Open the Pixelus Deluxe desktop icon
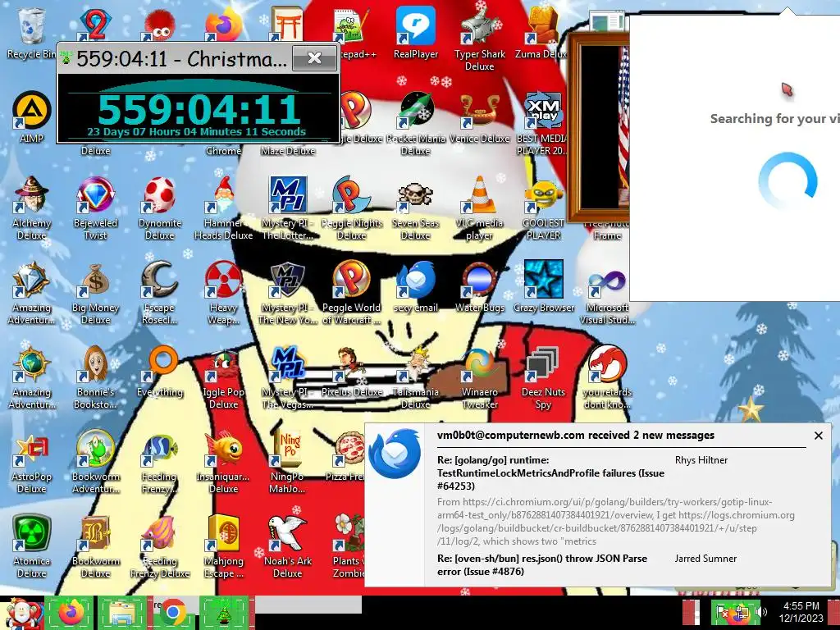 coord(351,372)
